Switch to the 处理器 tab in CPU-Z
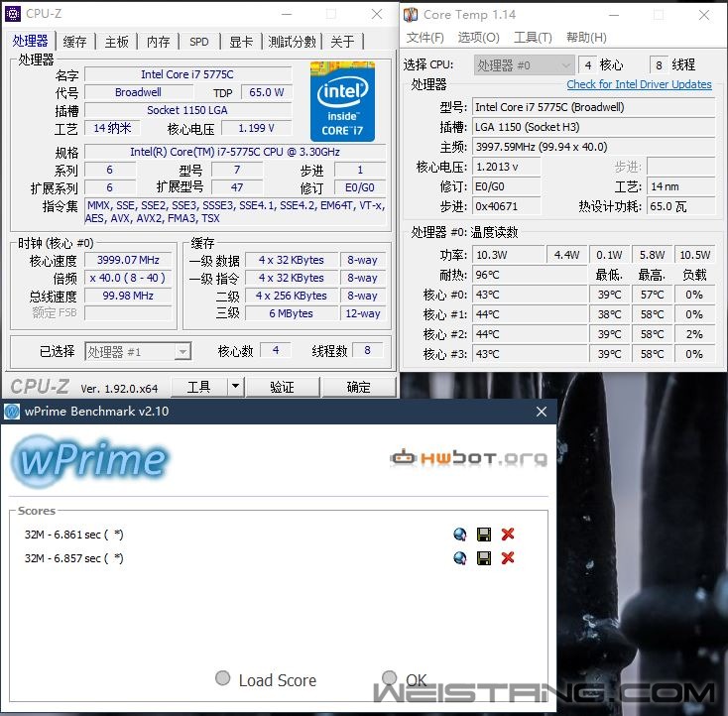Image resolution: width=728 pixels, height=716 pixels. pos(30,42)
